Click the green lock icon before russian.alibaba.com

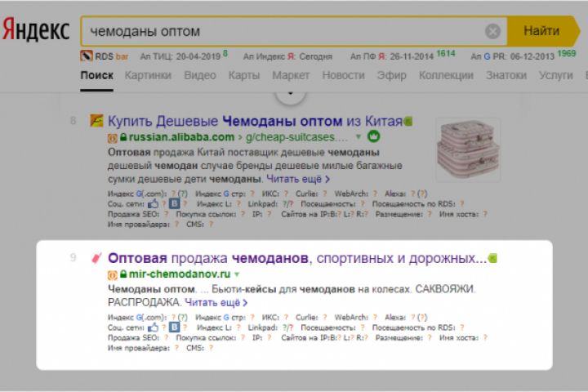pos(123,137)
